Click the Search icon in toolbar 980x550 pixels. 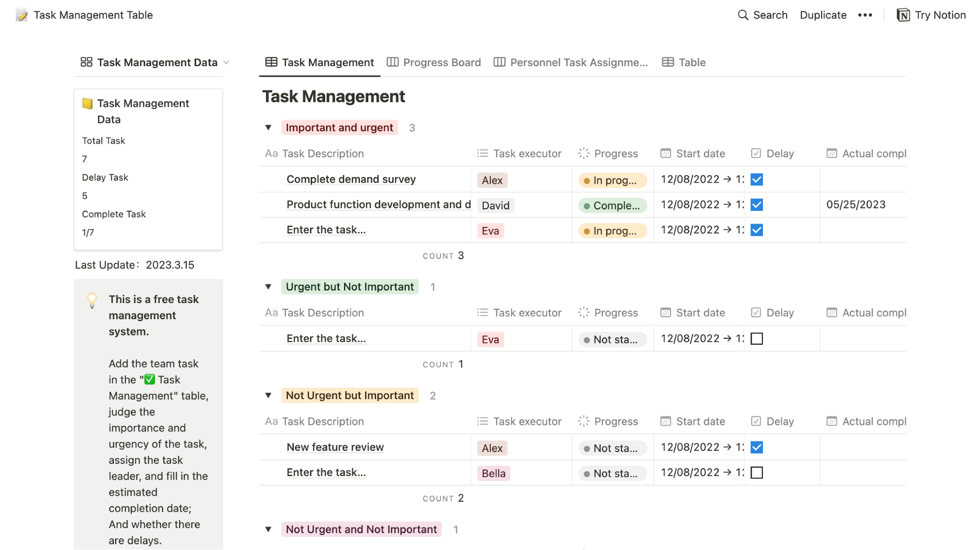pos(742,15)
